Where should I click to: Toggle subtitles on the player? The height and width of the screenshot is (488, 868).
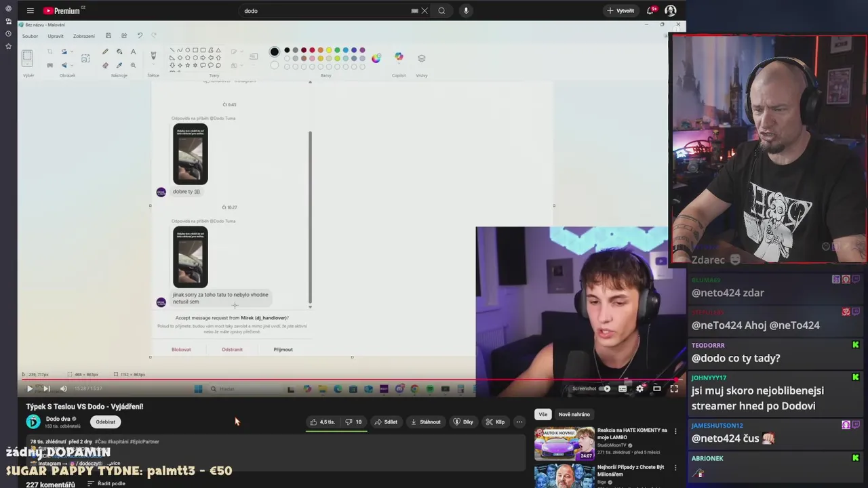623,388
